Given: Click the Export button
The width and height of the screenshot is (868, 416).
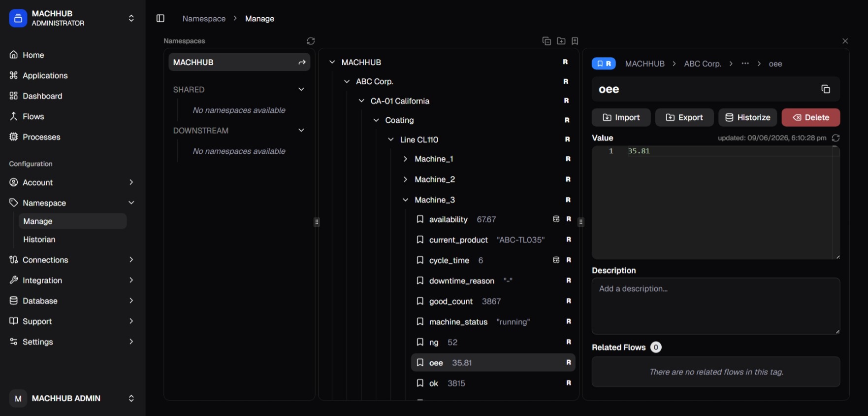Looking at the screenshot, I should [x=684, y=117].
